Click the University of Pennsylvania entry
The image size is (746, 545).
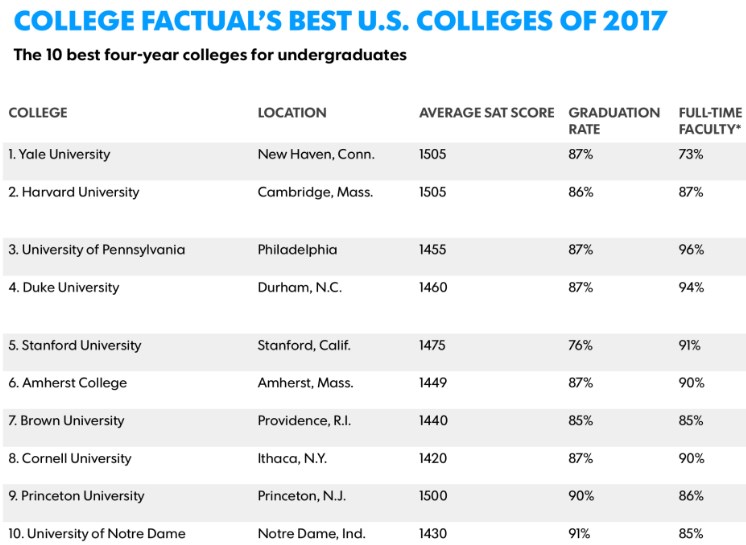[97, 250]
